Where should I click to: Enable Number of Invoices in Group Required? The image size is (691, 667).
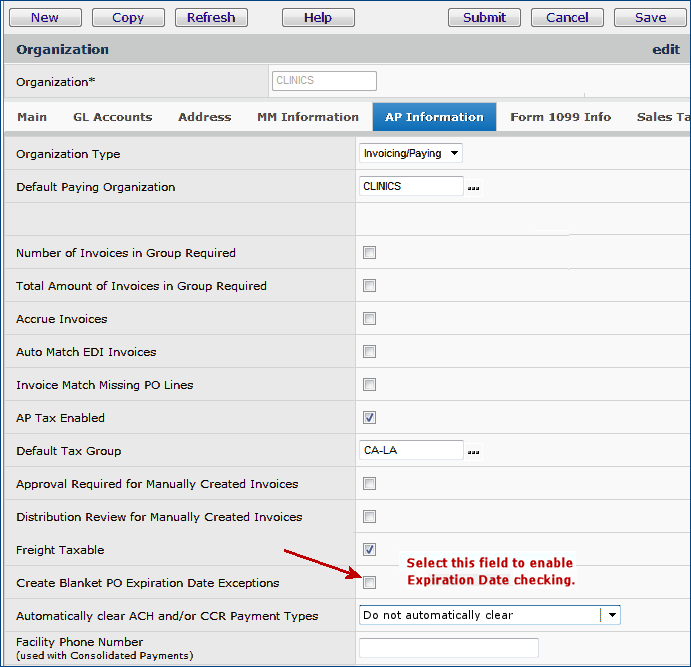(369, 253)
